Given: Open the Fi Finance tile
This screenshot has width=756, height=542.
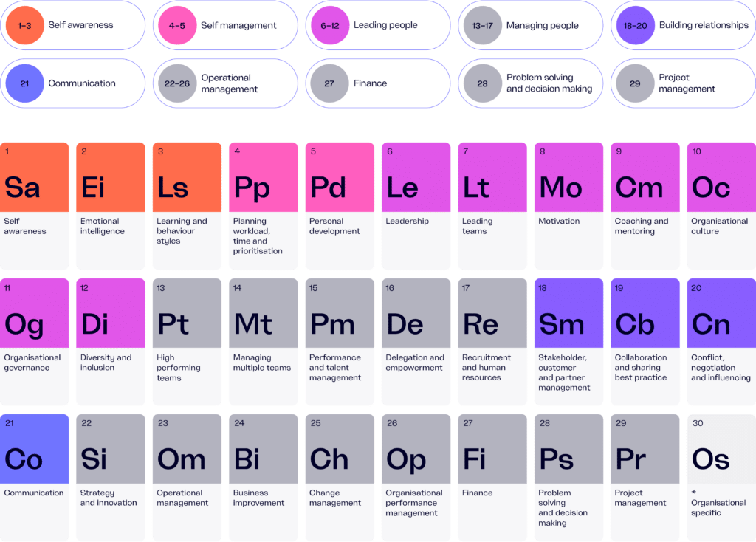Looking at the screenshot, I should [x=492, y=477].
